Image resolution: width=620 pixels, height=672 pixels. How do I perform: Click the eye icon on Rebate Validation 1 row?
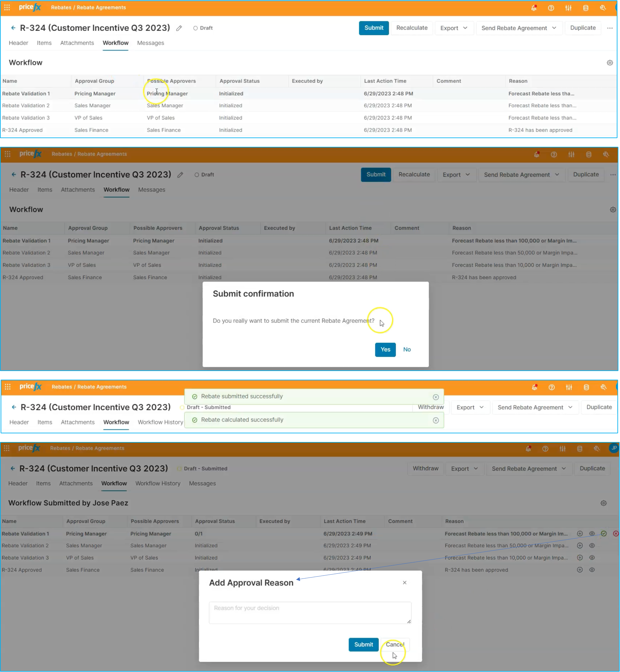pyautogui.click(x=592, y=534)
